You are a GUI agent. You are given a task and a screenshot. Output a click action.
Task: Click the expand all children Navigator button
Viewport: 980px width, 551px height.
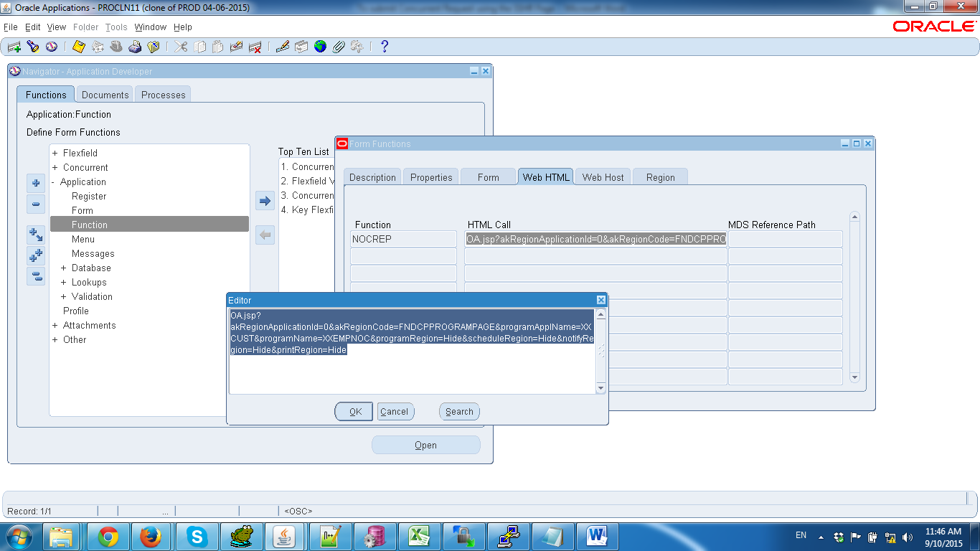click(36, 234)
